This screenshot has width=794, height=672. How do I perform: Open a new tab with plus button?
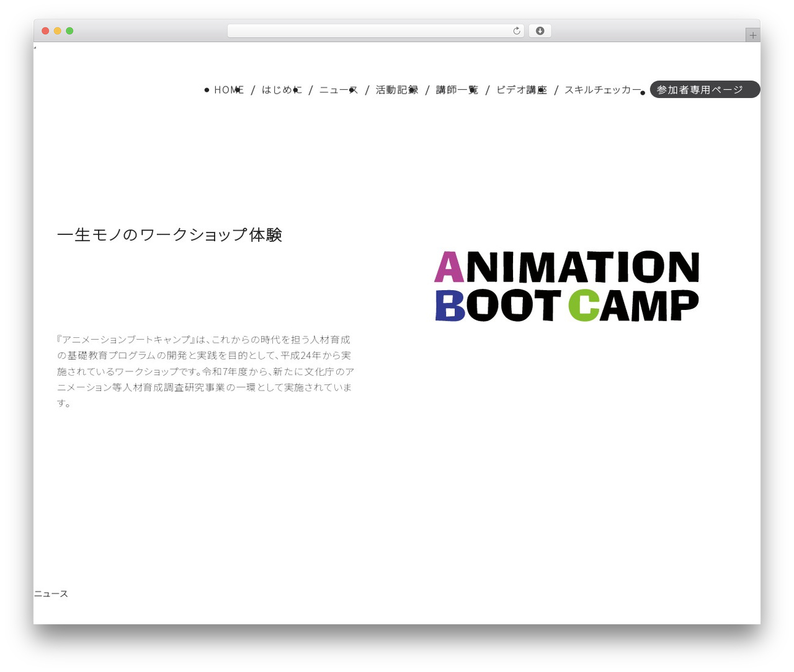click(x=752, y=35)
